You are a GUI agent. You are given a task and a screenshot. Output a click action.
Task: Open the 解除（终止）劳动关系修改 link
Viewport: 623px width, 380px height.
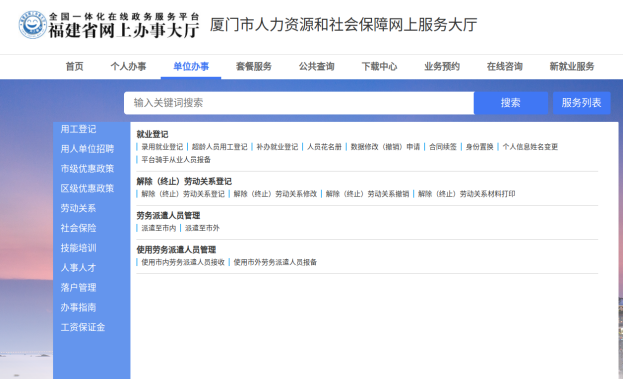[275, 194]
